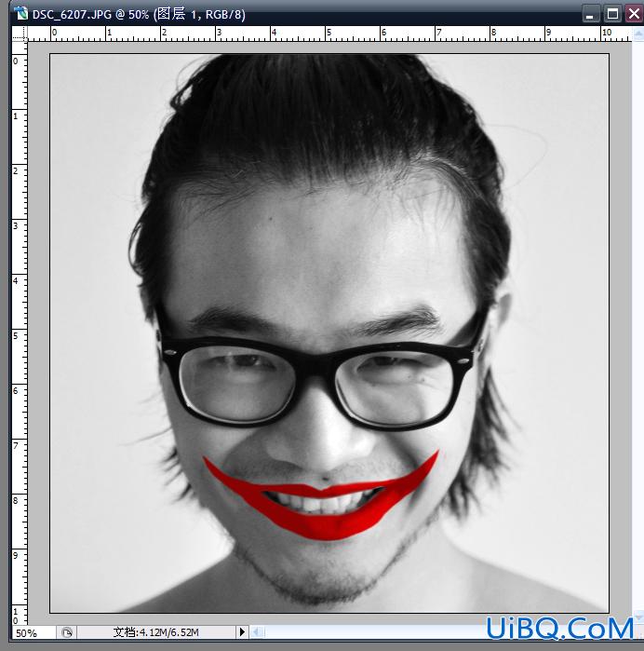Click the document icon in the title bar

[x=20, y=13]
